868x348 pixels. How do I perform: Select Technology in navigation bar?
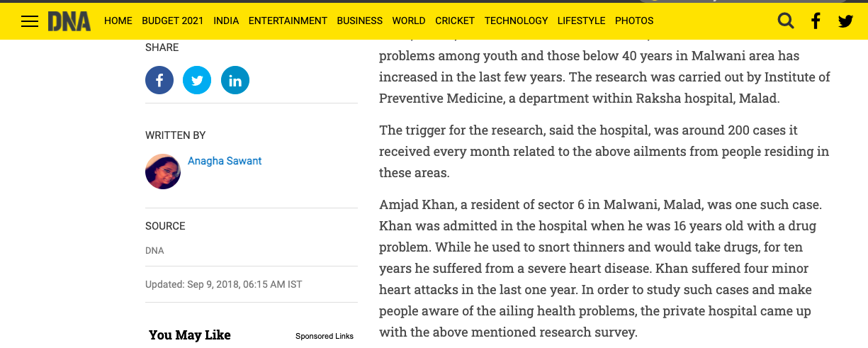(x=516, y=21)
